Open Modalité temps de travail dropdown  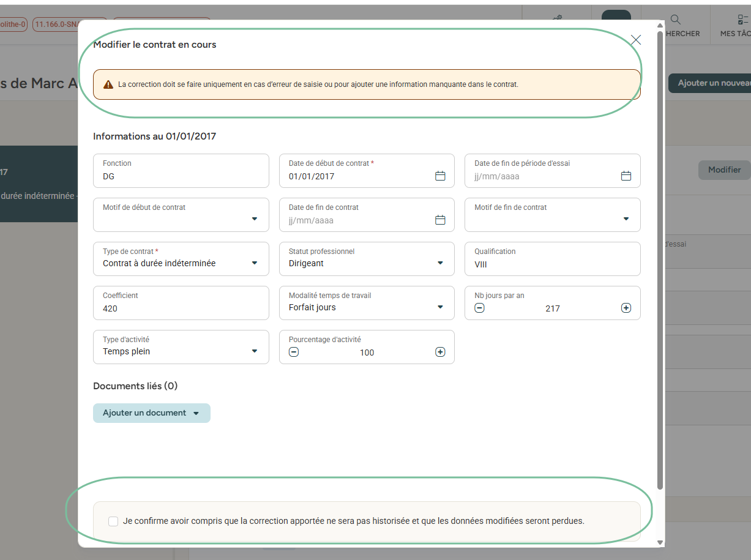tap(440, 307)
